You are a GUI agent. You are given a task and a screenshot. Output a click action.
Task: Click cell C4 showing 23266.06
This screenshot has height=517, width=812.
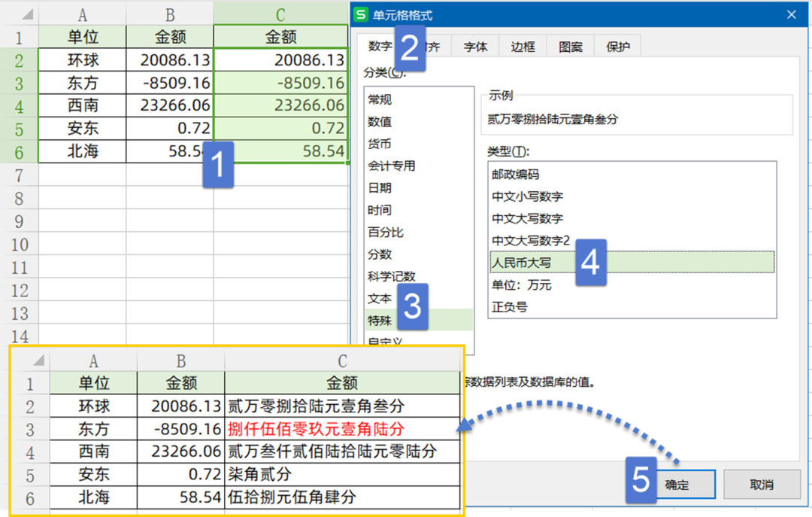point(280,105)
